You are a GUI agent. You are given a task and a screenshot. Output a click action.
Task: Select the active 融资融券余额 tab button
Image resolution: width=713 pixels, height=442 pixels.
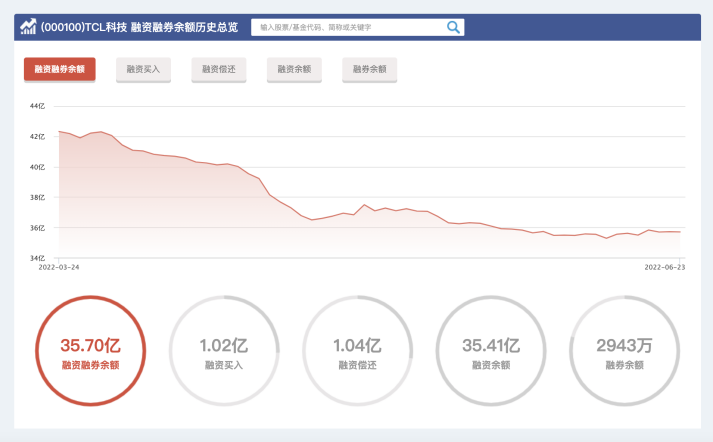pos(59,69)
